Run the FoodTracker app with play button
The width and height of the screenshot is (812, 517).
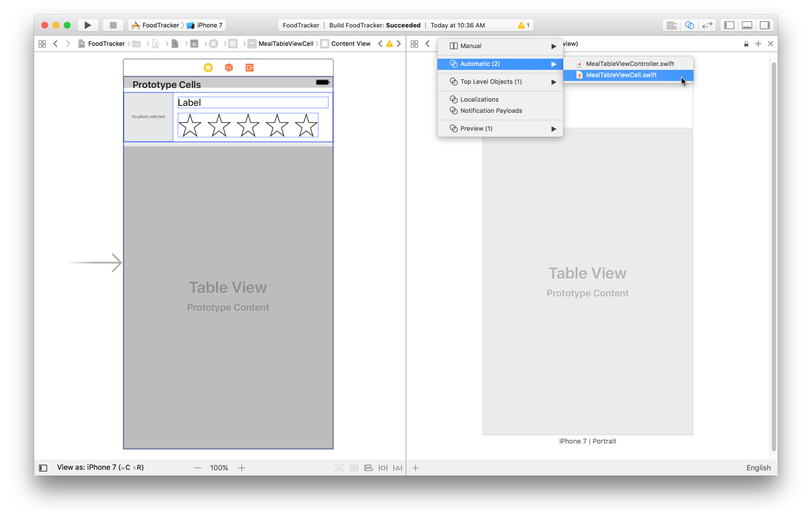coord(88,25)
